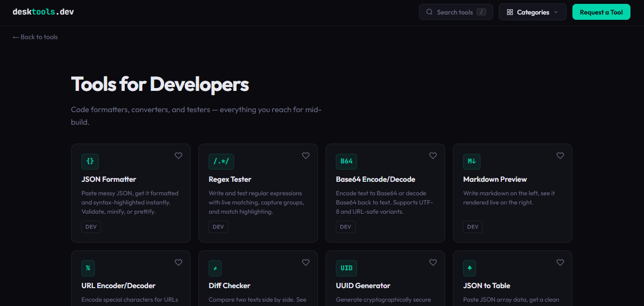Click the Regex Tester slash-pattern icon
Image resolution: width=644 pixels, height=306 pixels.
coord(221,161)
